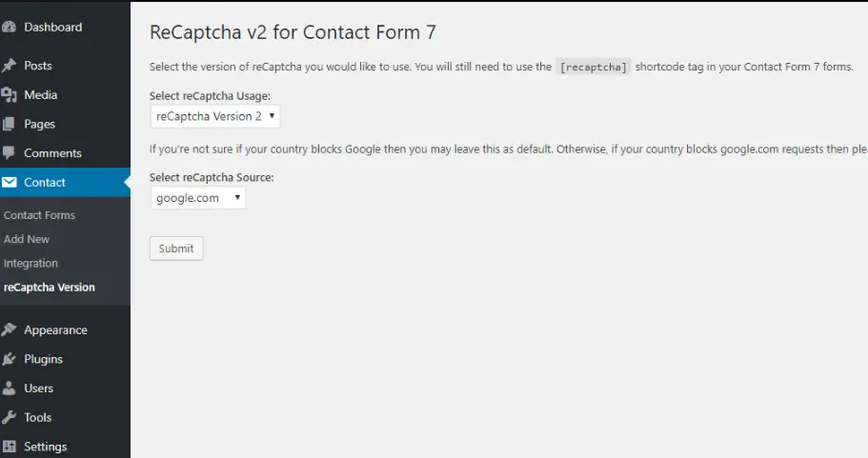Click the Settings sliders icon
This screenshot has width=868, height=458.
click(9, 447)
